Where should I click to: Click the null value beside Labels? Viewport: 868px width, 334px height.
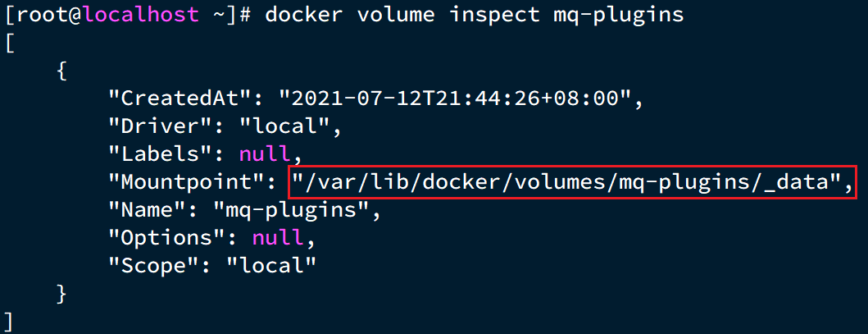264,154
